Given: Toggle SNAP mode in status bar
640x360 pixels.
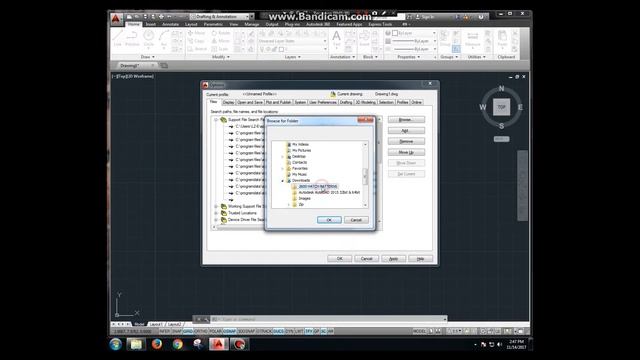Looking at the screenshot, I should 177,331.
